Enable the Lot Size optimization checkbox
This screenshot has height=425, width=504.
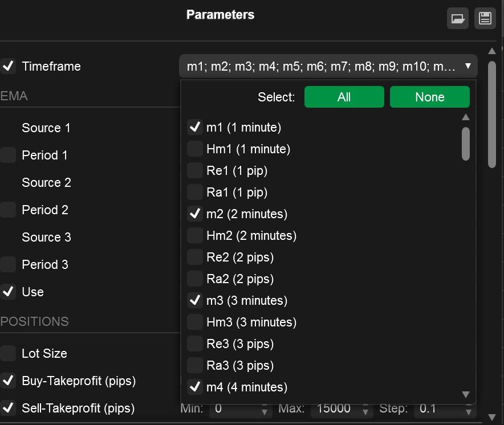click(8, 353)
